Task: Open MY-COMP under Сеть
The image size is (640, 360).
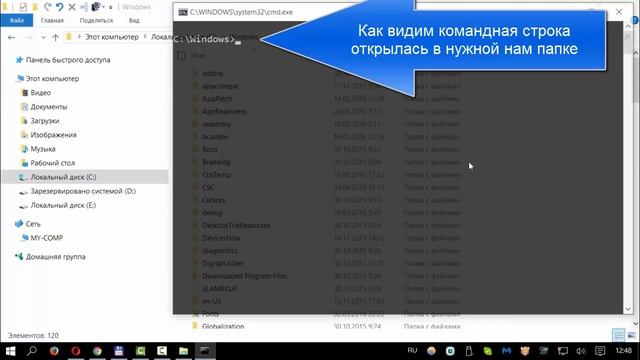Action: (46, 238)
